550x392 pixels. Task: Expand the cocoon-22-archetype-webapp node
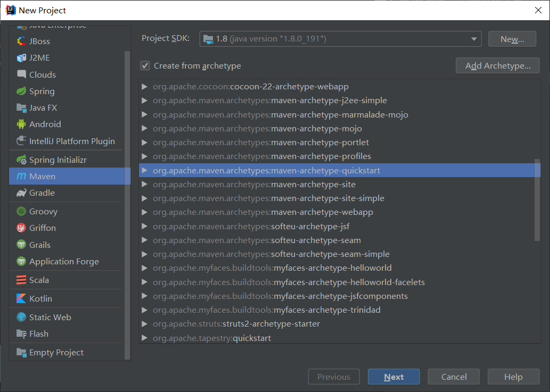tap(144, 87)
